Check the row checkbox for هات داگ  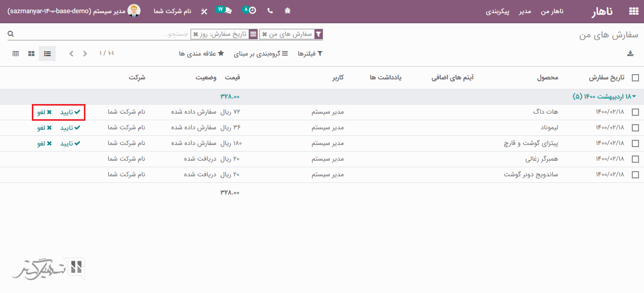[635, 112]
